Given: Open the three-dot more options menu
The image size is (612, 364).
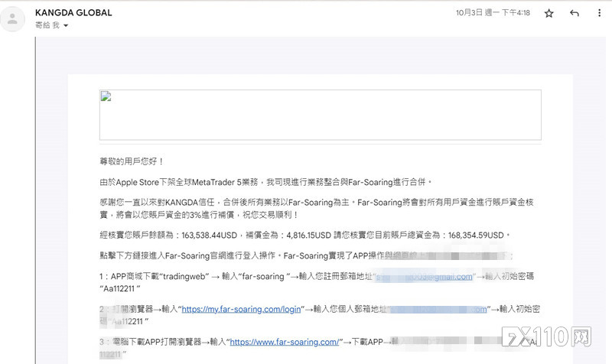Looking at the screenshot, I should [599, 13].
